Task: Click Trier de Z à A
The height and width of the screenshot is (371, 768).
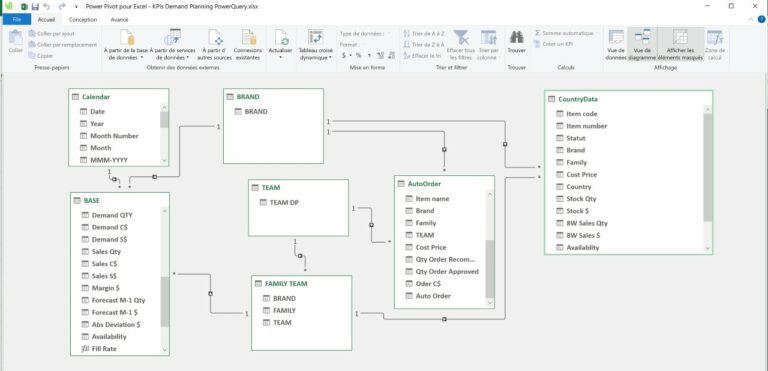Action: 424,45
